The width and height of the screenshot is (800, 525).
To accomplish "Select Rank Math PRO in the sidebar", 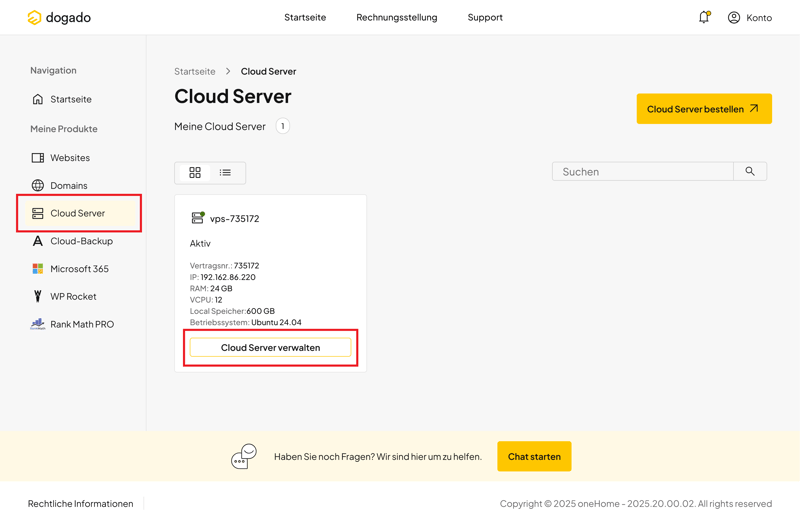I will coord(81,325).
